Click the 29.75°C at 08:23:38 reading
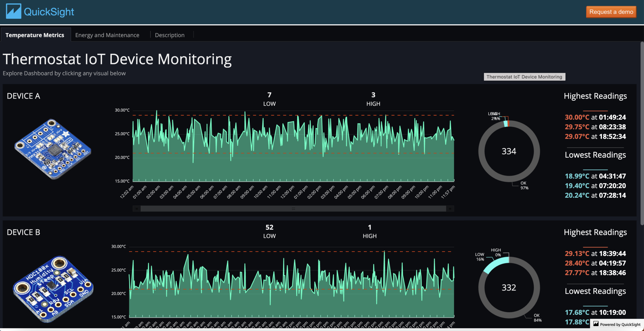 [595, 127]
